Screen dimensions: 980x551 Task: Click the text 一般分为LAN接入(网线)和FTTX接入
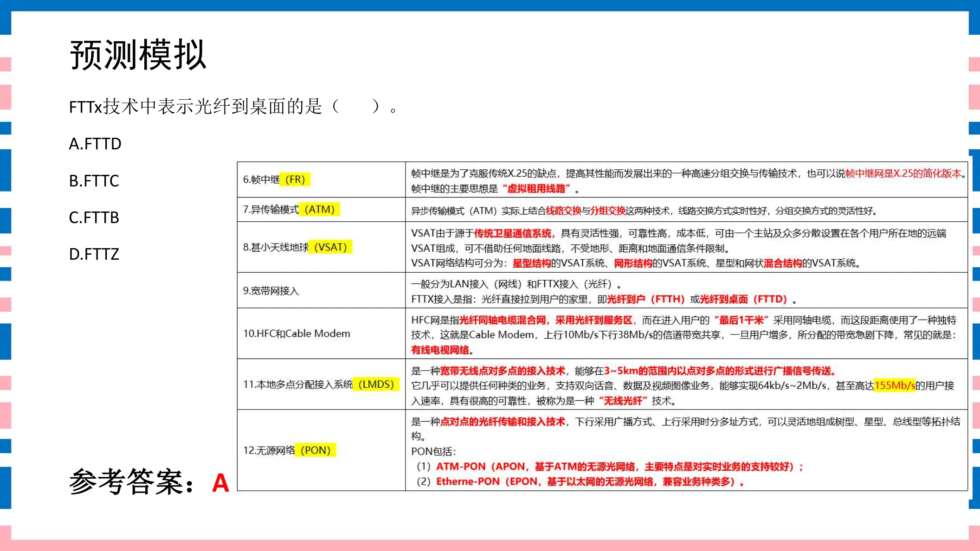516,284
